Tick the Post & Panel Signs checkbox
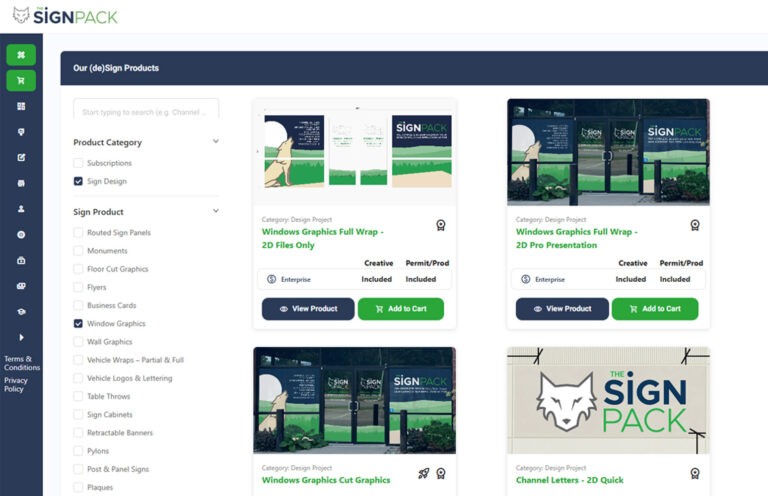This screenshot has width=768, height=496. (78, 469)
